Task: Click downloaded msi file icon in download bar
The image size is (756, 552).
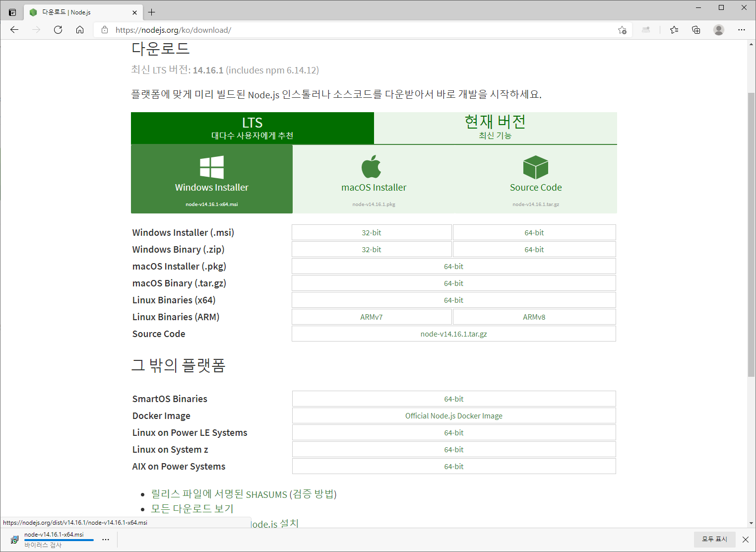Action: click(14, 540)
